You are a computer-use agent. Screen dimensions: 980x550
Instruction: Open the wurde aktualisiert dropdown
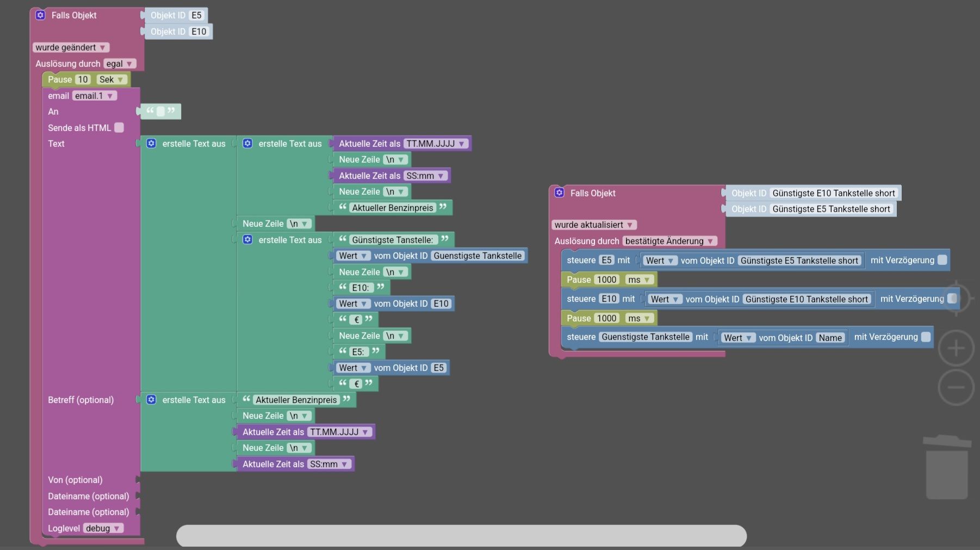click(x=594, y=225)
